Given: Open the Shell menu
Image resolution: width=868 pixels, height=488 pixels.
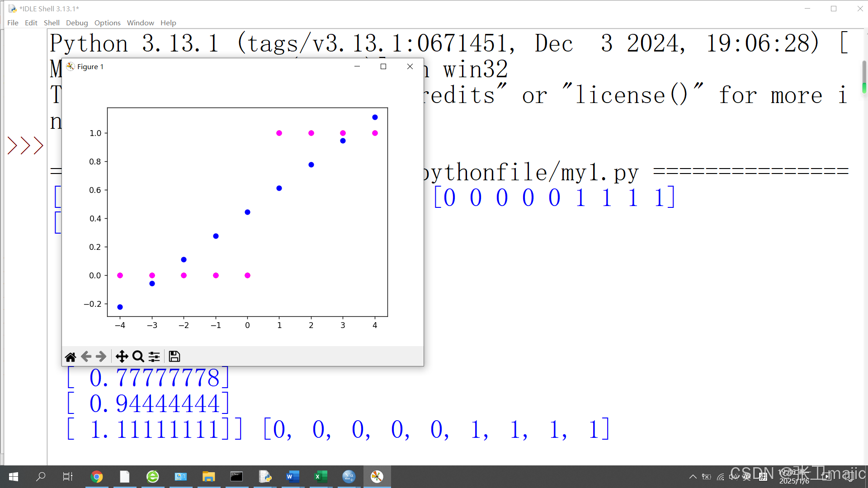Looking at the screenshot, I should click(52, 23).
